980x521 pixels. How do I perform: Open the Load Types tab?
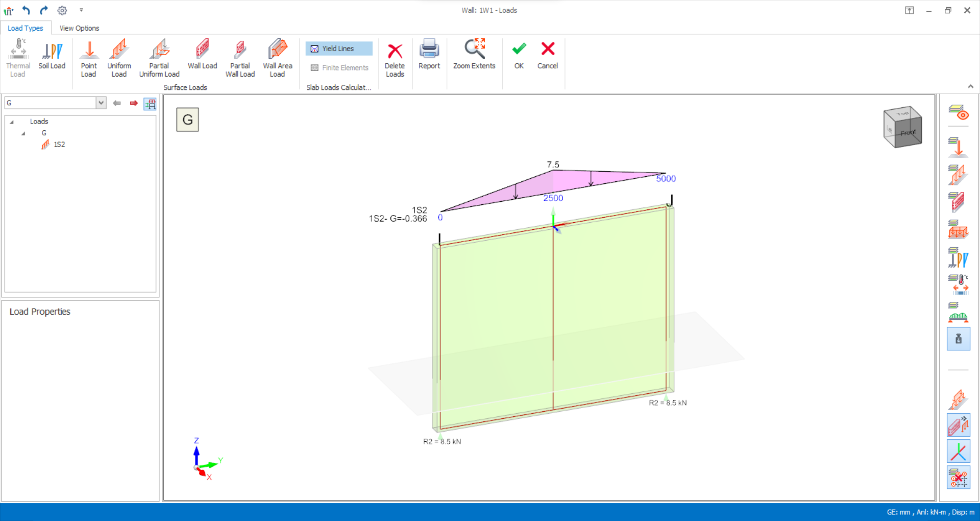(x=26, y=28)
